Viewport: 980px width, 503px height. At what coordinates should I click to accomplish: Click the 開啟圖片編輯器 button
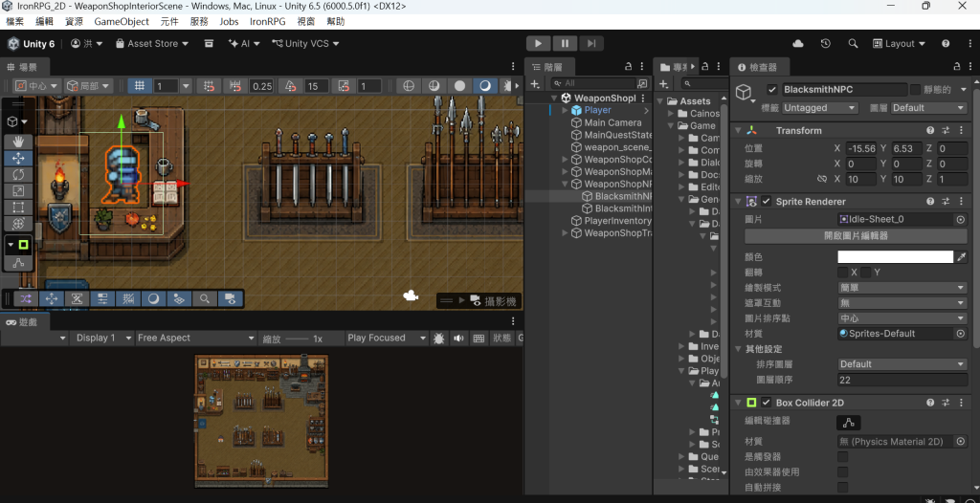pyautogui.click(x=856, y=236)
